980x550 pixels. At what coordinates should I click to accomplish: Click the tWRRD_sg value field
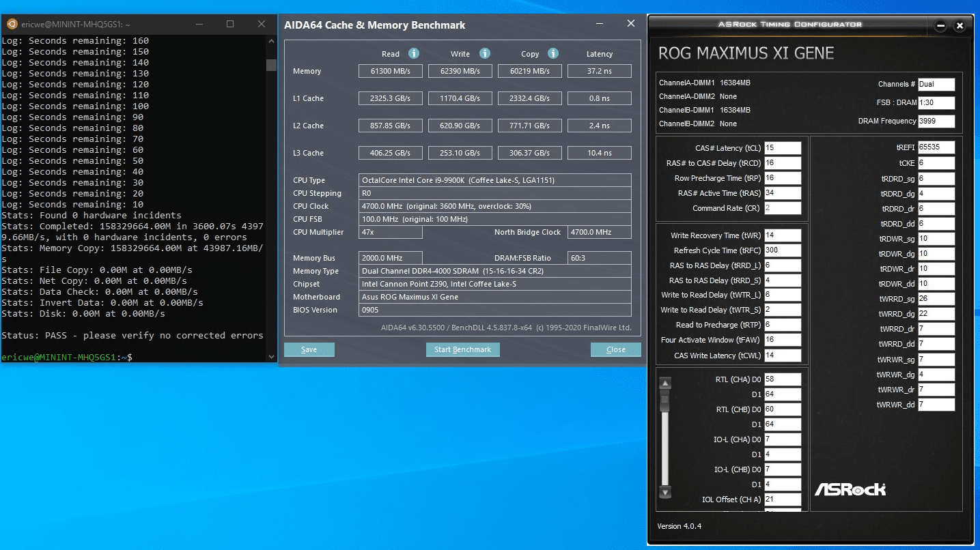point(936,299)
